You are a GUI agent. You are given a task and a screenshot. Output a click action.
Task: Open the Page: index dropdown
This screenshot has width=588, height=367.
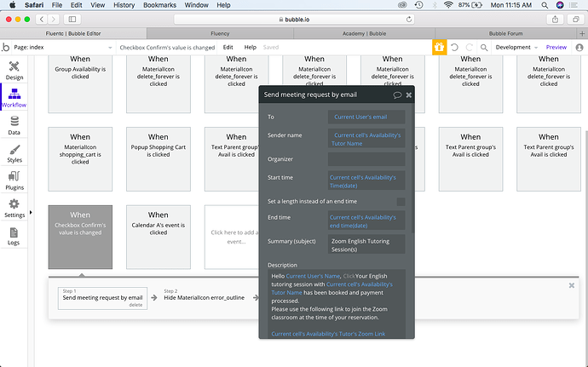click(62, 47)
